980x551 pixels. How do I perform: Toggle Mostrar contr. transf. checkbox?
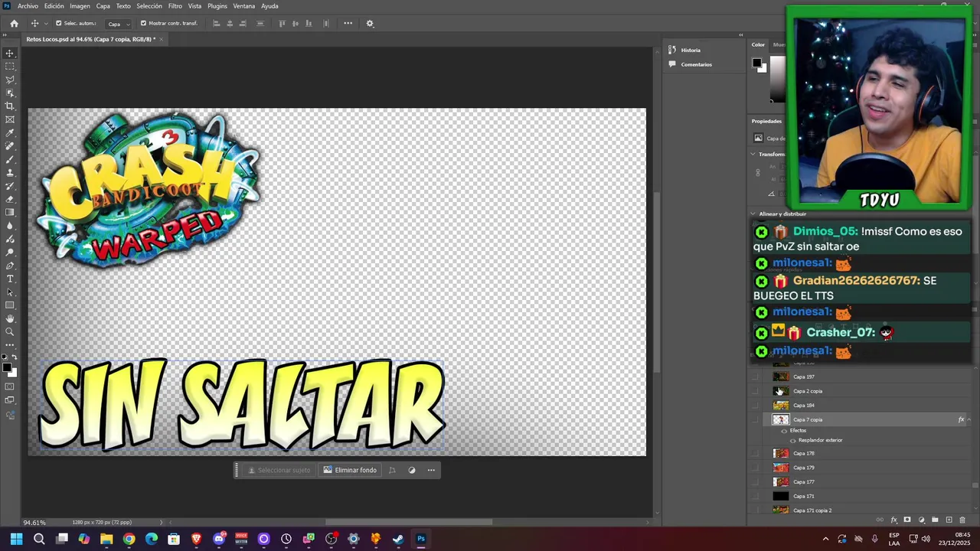point(143,23)
